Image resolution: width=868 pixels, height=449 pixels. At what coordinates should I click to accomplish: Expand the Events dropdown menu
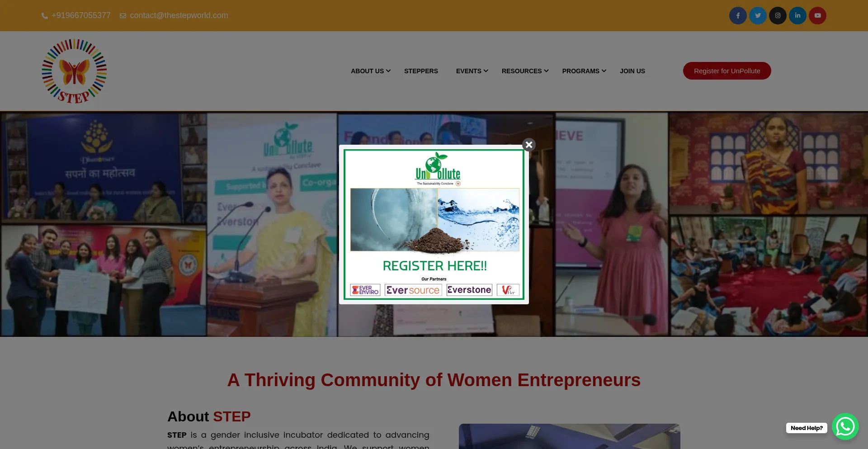[472, 71]
